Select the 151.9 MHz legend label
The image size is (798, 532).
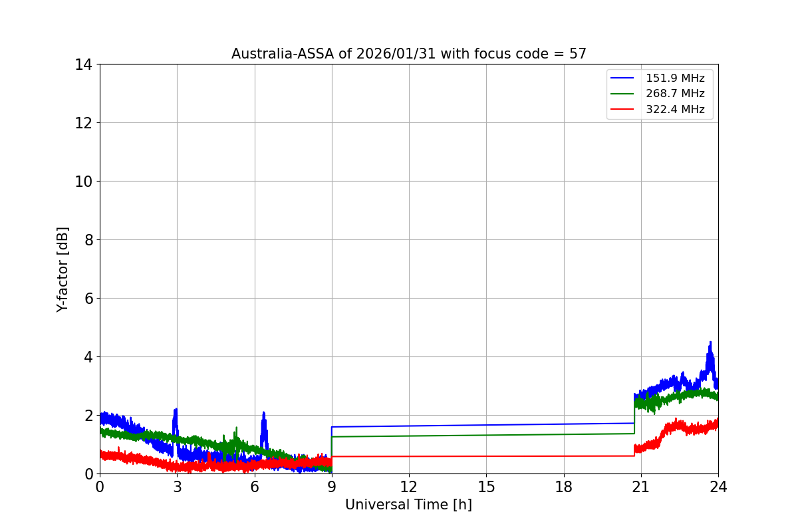675,78
